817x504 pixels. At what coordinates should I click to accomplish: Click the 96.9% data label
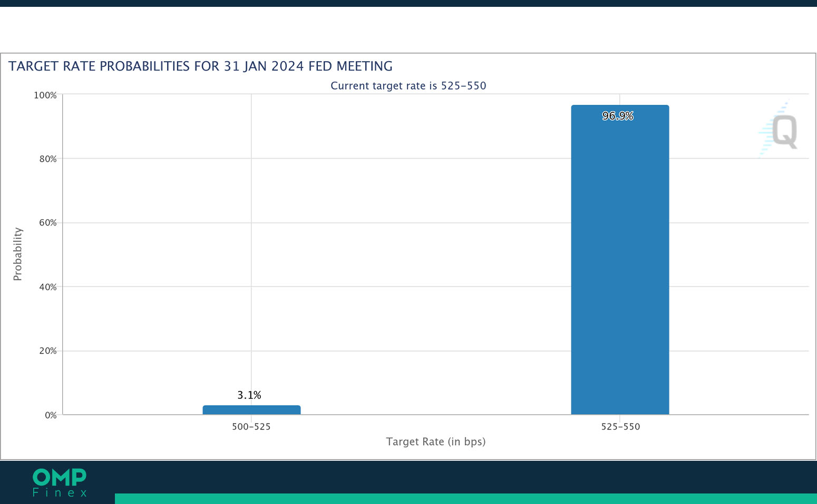pos(618,116)
